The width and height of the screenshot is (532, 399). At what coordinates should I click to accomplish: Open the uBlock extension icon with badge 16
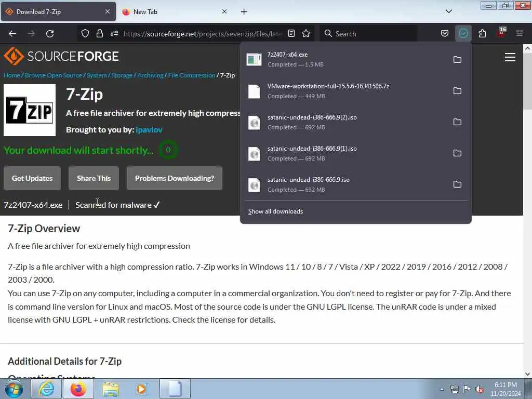[x=501, y=33]
